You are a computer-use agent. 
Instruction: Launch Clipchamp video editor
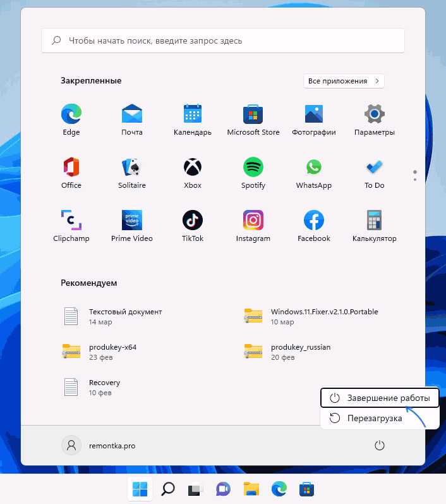71,226
